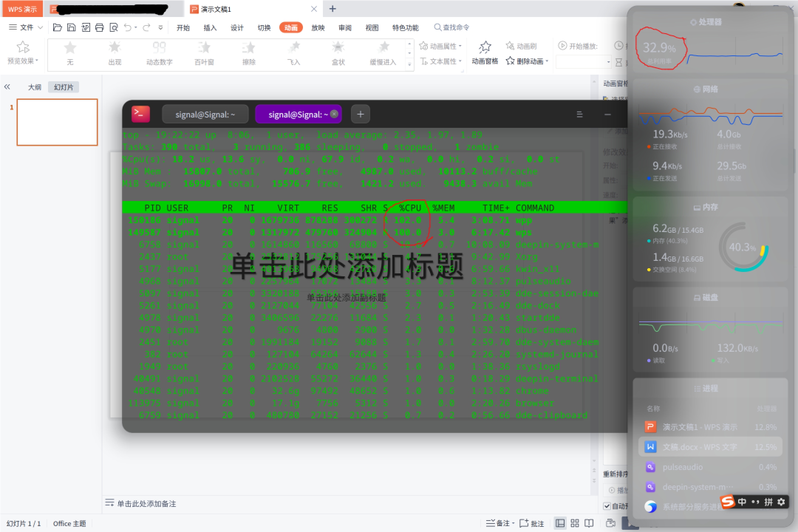Switch to the 大纲 outline tab
The image size is (798, 532).
pyautogui.click(x=35, y=86)
